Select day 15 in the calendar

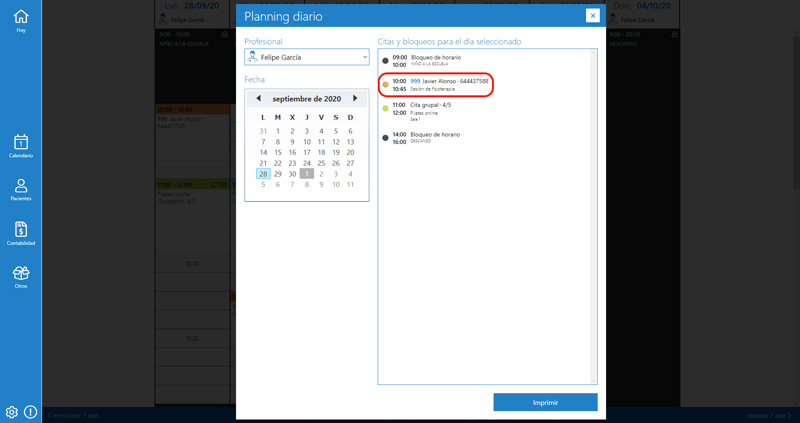278,153
